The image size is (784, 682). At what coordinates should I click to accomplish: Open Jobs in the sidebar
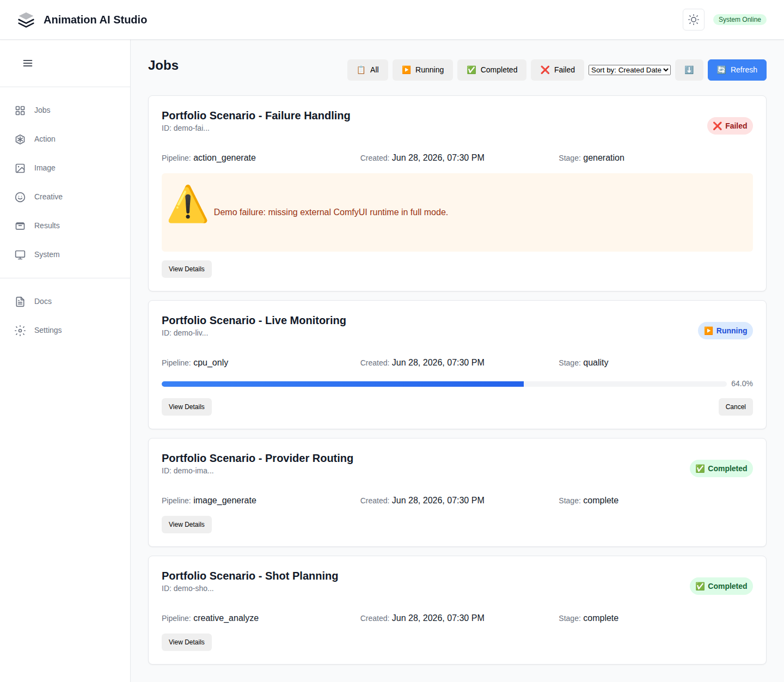[65, 111]
